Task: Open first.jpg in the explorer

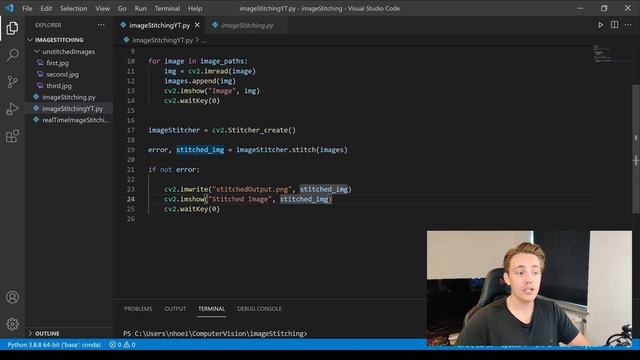Action: click(58, 63)
